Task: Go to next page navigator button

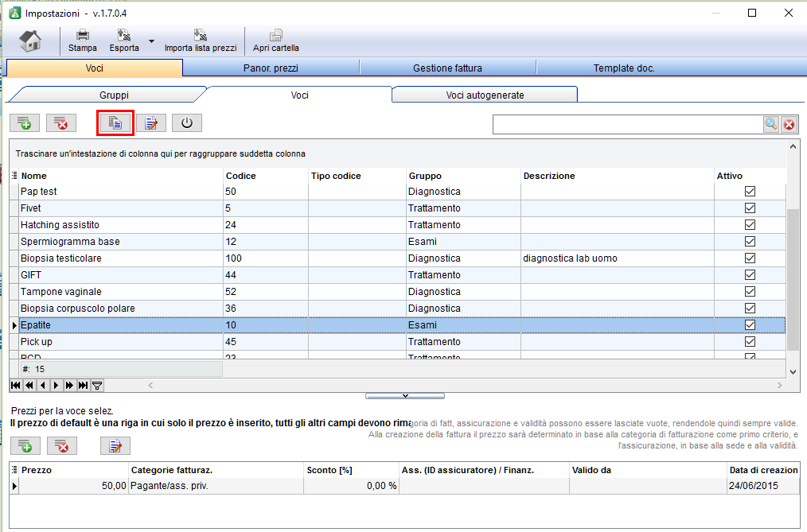Action: pos(69,385)
